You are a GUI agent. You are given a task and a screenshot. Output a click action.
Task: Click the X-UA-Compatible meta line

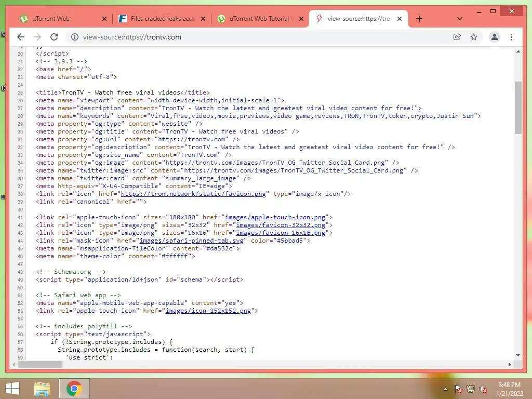(x=134, y=187)
